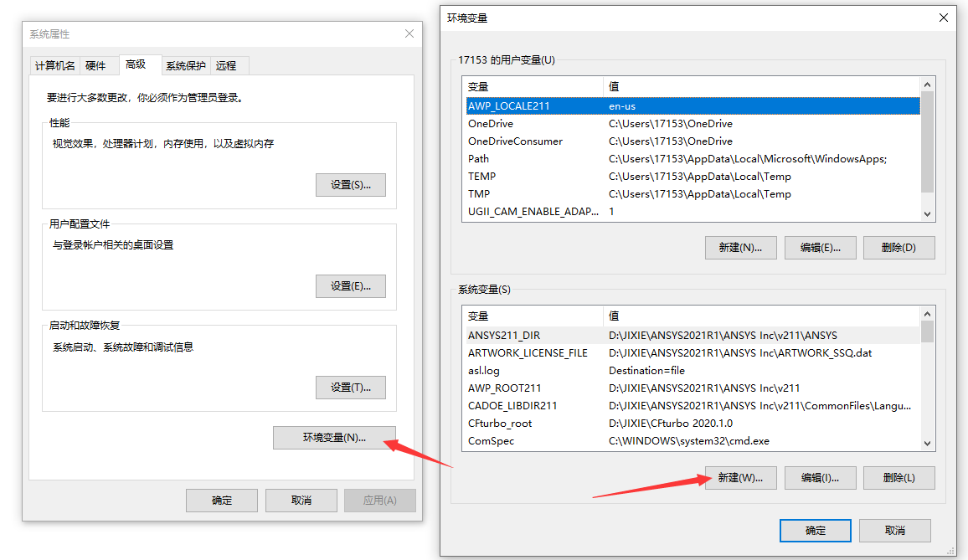
Task: Close the 环境变量 dialog window
Action: [x=944, y=18]
